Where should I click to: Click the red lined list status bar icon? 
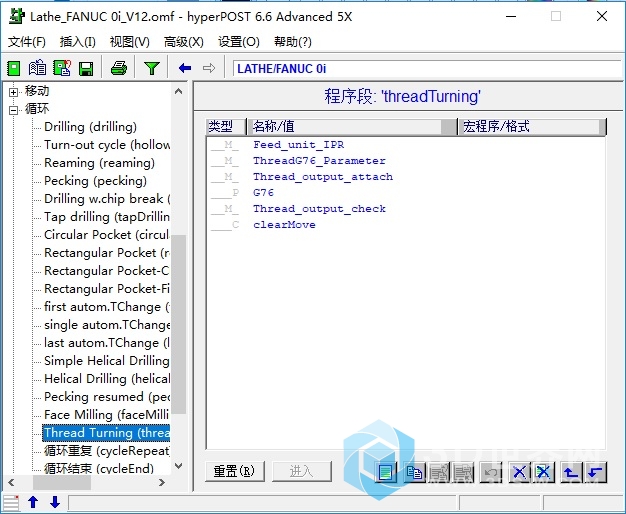point(11,502)
